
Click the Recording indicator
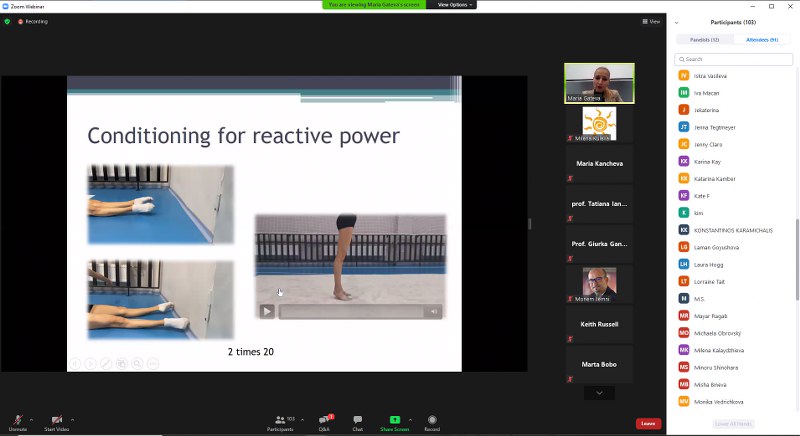click(33, 21)
